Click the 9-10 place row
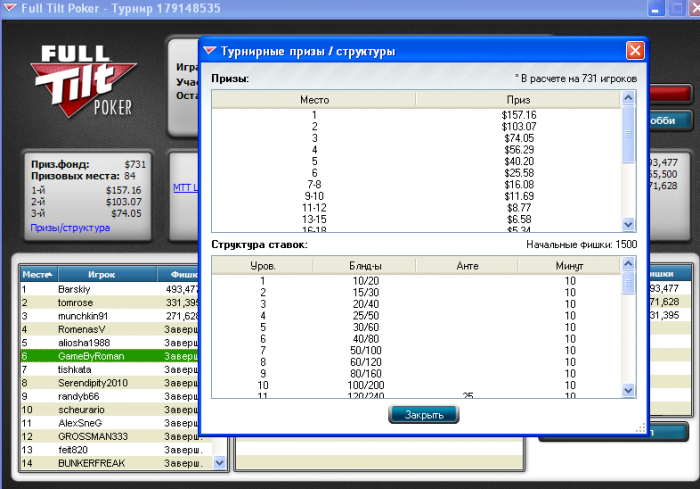Image resolution: width=700 pixels, height=489 pixels. 417,196
